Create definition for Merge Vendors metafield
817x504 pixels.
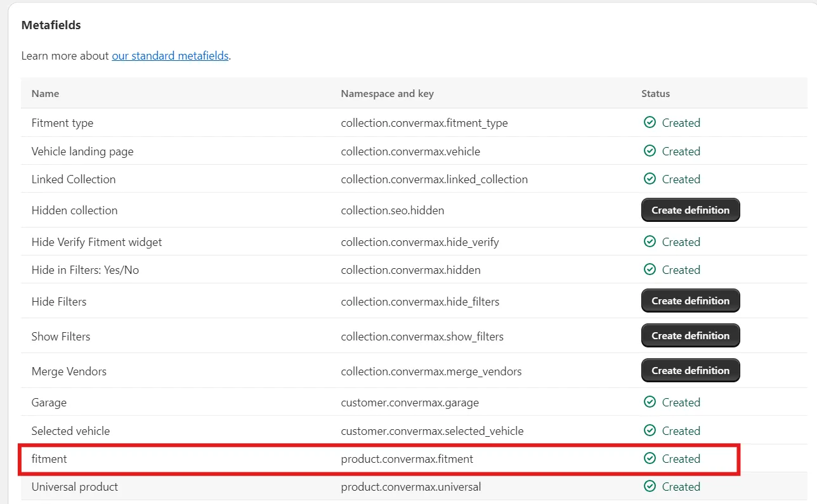click(x=690, y=370)
